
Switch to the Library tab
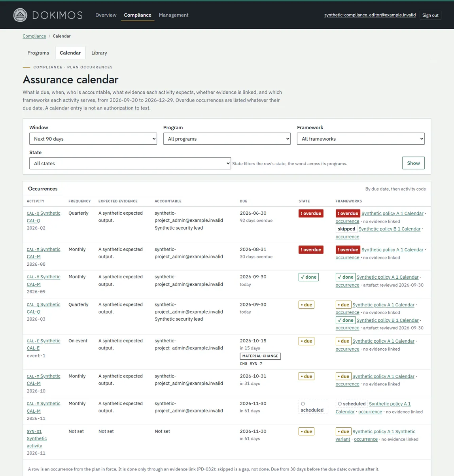[99, 53]
